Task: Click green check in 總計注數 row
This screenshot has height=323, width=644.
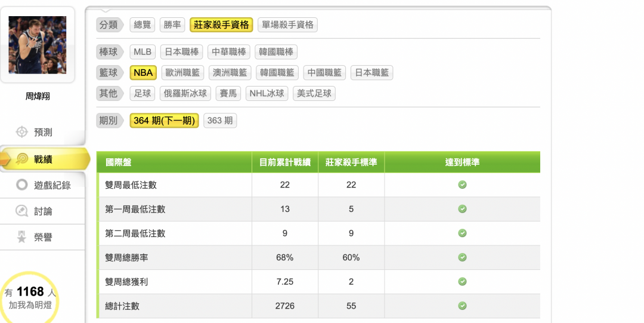Action: pos(462,306)
